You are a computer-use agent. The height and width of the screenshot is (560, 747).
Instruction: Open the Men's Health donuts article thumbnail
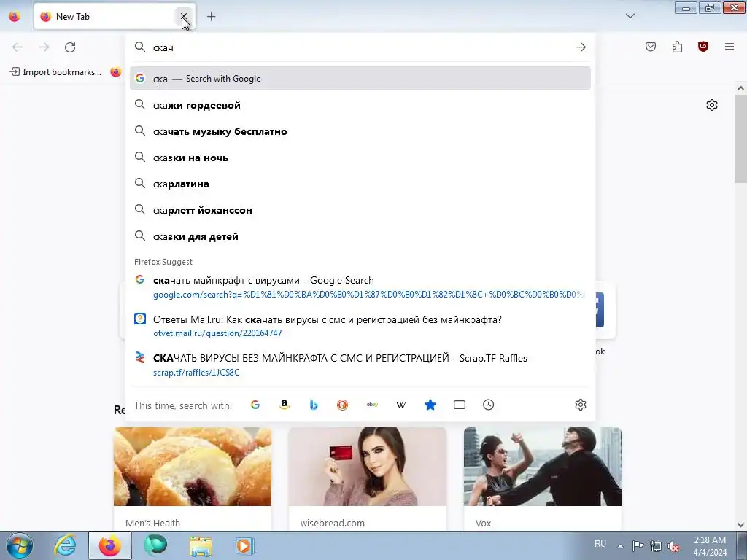pos(193,466)
